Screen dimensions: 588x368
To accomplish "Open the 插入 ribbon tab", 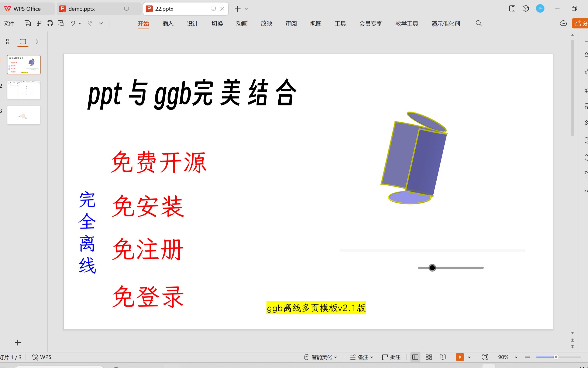I will coord(168,24).
